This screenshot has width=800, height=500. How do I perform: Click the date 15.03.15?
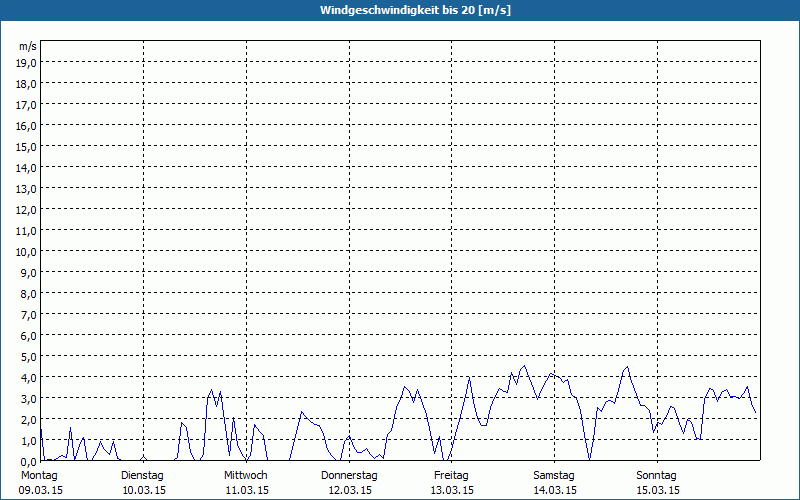[x=658, y=490]
